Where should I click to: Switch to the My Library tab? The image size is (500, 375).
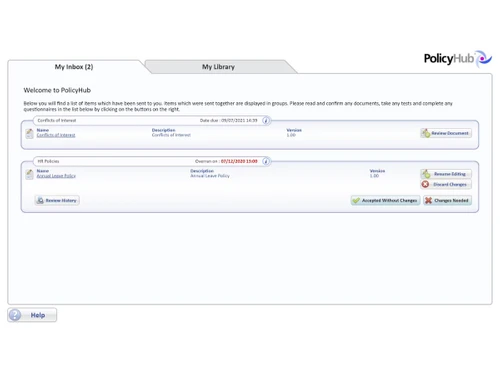point(218,67)
